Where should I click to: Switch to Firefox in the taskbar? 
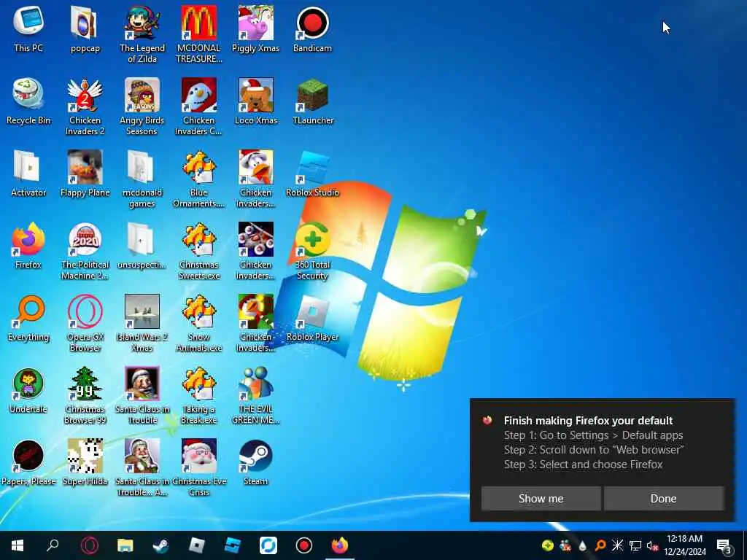(x=340, y=545)
